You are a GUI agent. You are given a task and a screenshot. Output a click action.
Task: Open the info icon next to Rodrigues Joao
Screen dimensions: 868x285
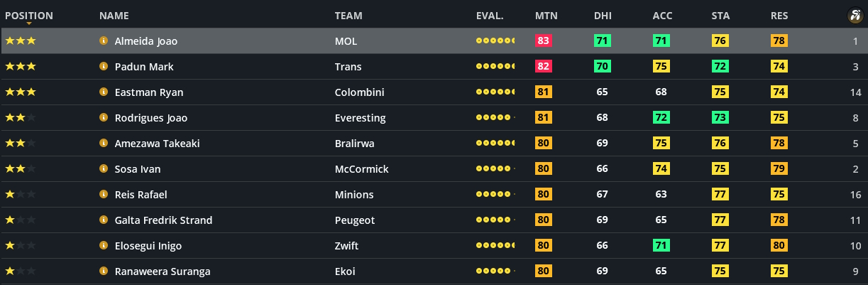point(104,118)
